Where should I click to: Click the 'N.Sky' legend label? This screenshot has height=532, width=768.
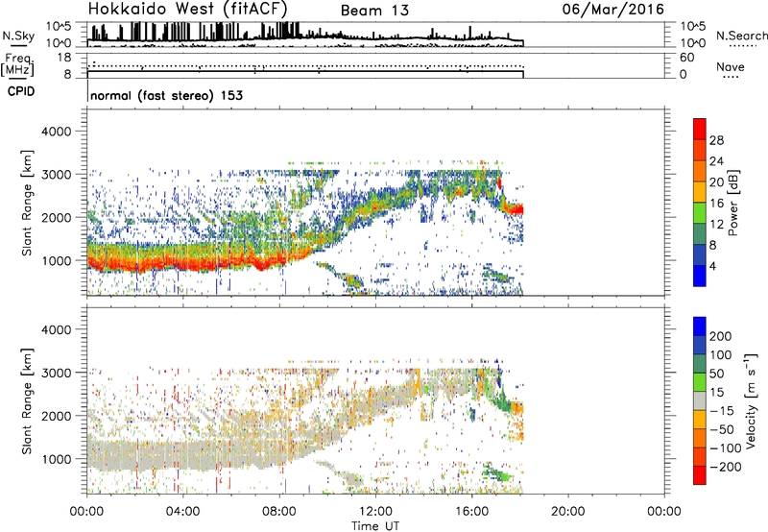[x=18, y=36]
